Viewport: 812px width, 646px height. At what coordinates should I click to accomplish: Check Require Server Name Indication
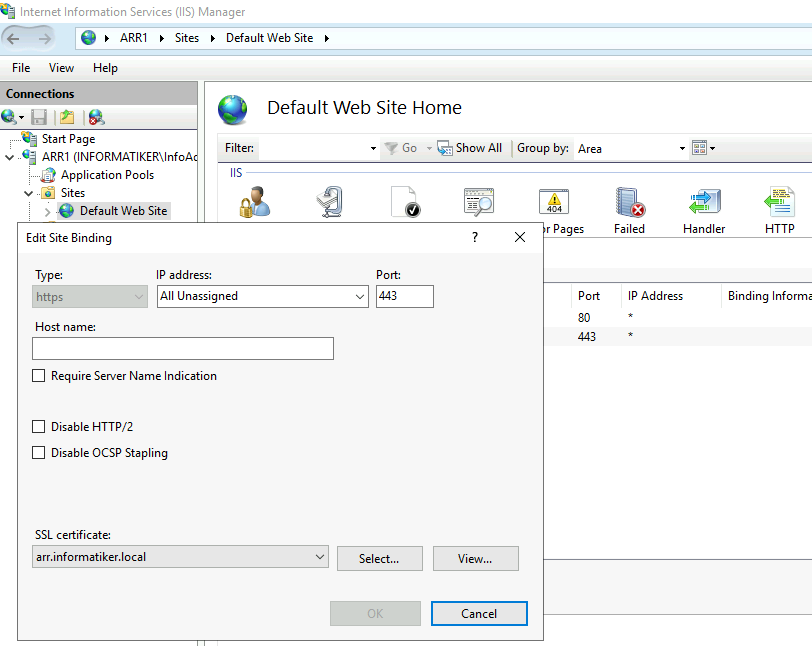(38, 376)
